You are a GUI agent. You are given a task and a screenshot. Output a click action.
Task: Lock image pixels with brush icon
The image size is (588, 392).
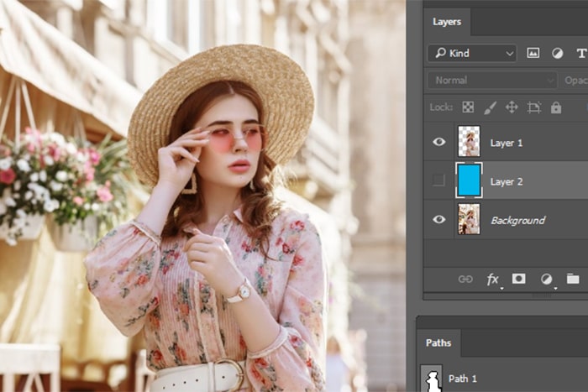coord(490,107)
